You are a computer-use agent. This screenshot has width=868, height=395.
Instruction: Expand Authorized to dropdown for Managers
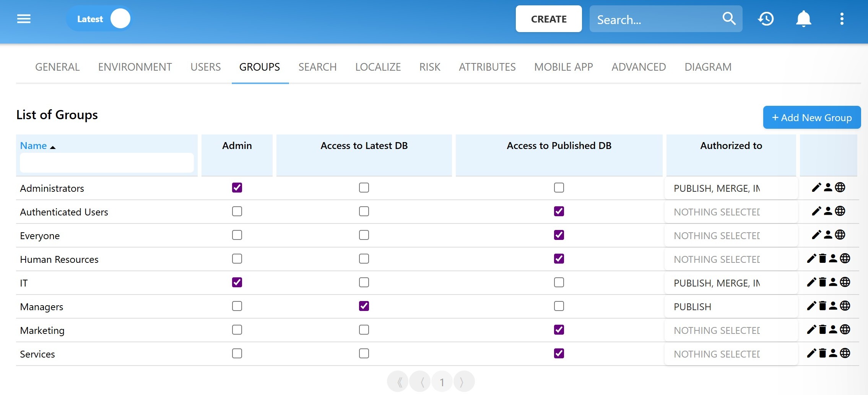point(731,307)
